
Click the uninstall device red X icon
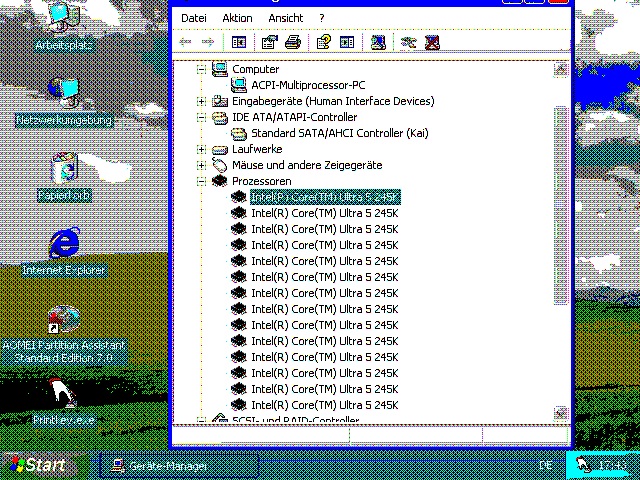pos(432,42)
